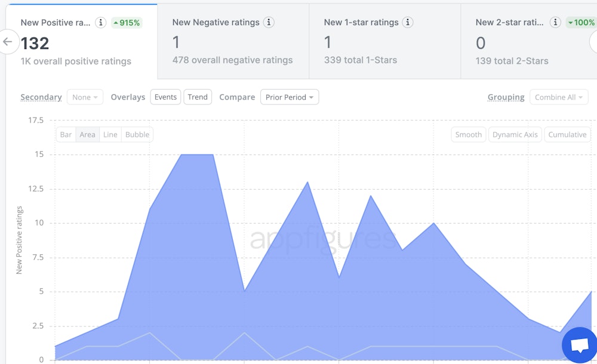Open info icon for New Negative ratings

pos(269,22)
